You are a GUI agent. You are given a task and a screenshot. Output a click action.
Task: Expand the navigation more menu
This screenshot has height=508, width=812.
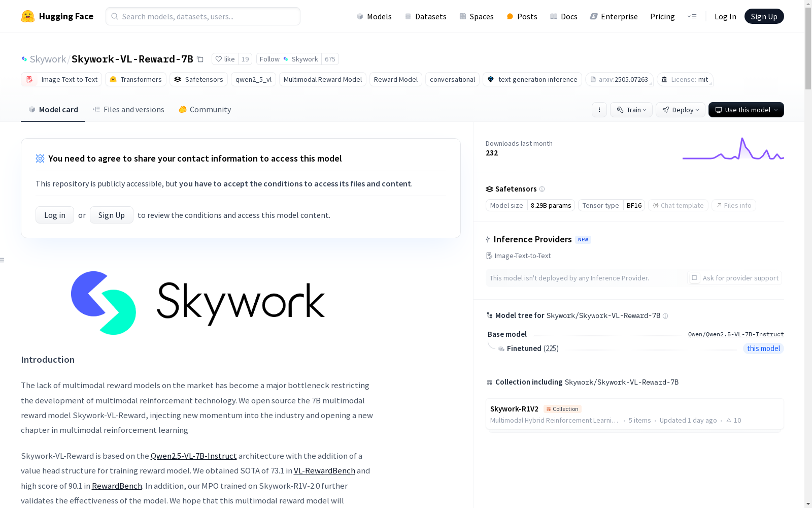click(x=692, y=16)
